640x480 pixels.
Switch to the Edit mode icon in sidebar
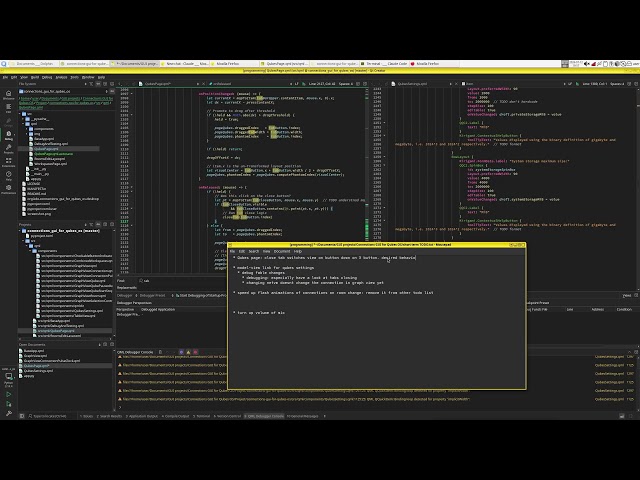coord(9,108)
